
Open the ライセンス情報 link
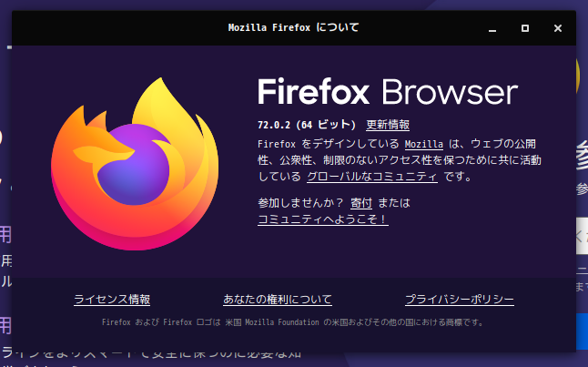[112, 300]
